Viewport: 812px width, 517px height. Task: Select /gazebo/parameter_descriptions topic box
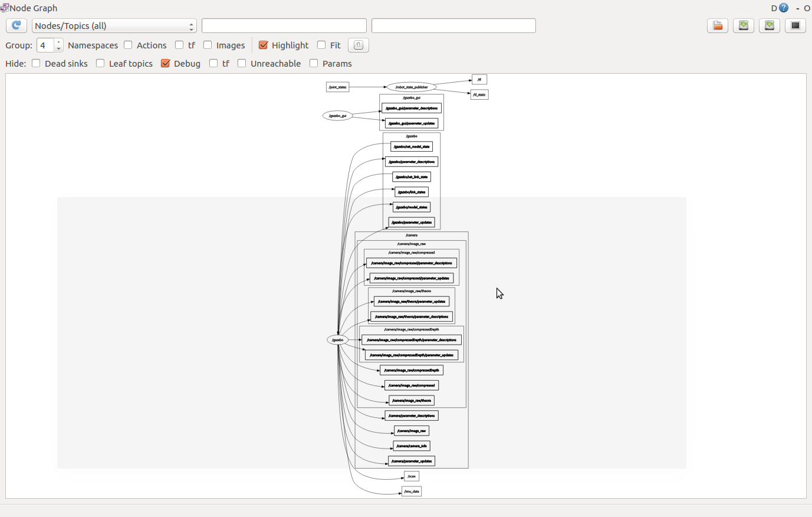click(x=412, y=162)
